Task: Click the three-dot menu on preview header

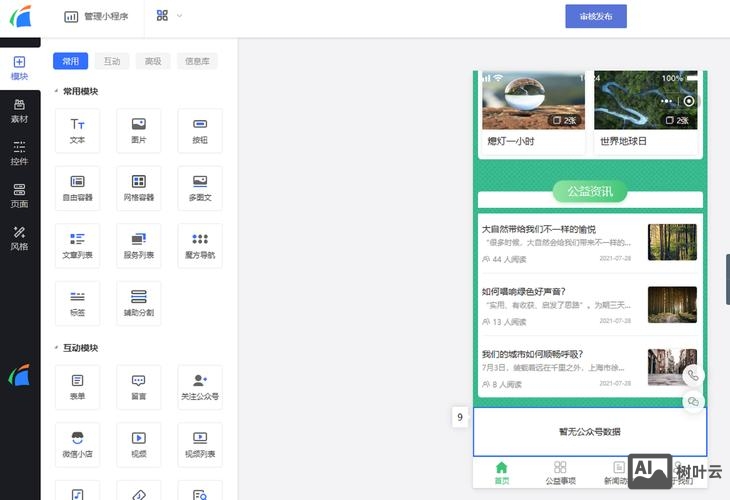Action: [x=666, y=101]
